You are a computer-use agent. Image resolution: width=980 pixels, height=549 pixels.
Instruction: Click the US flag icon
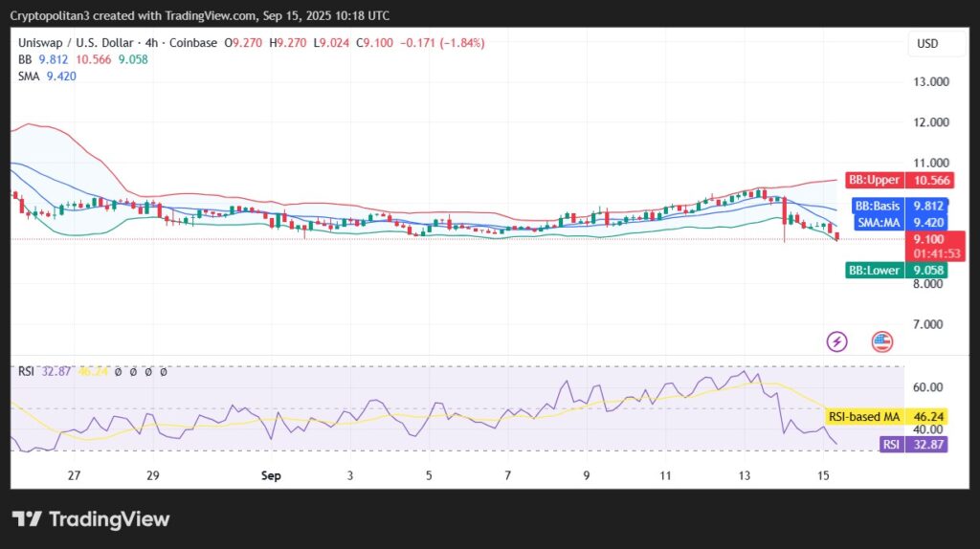(881, 341)
